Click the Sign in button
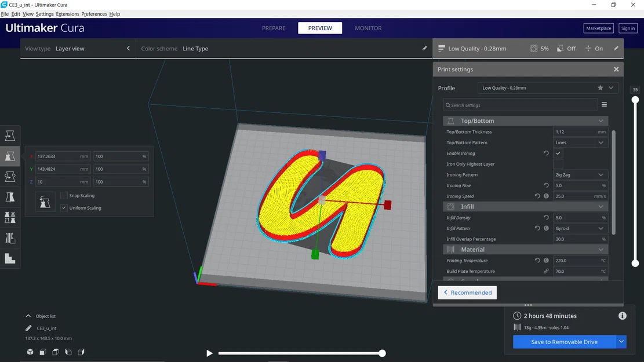Image resolution: width=644 pixels, height=362 pixels. point(628,28)
